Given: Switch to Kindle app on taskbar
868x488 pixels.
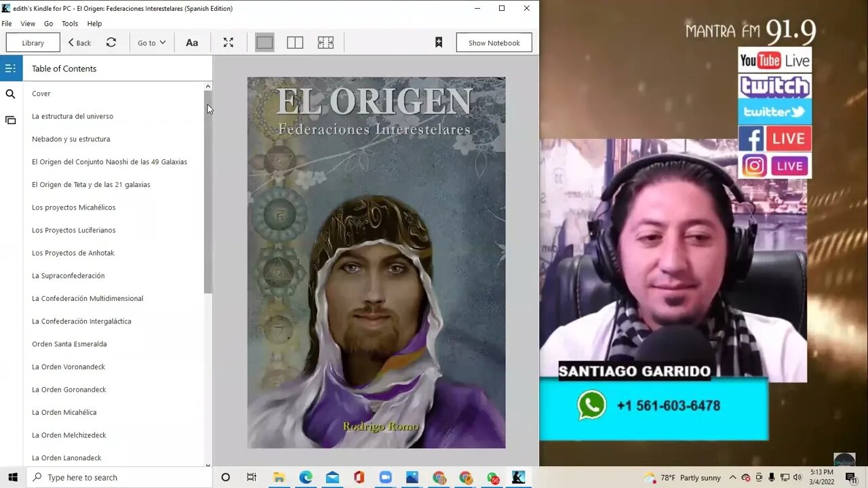Looking at the screenshot, I should tap(519, 477).
